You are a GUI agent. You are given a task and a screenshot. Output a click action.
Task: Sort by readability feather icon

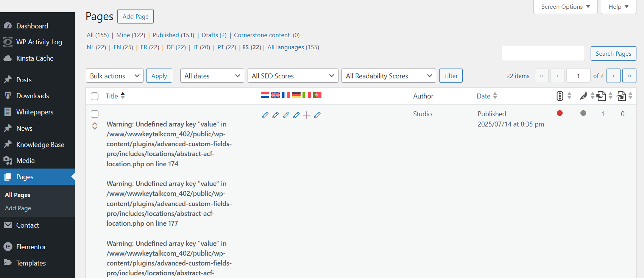[583, 96]
